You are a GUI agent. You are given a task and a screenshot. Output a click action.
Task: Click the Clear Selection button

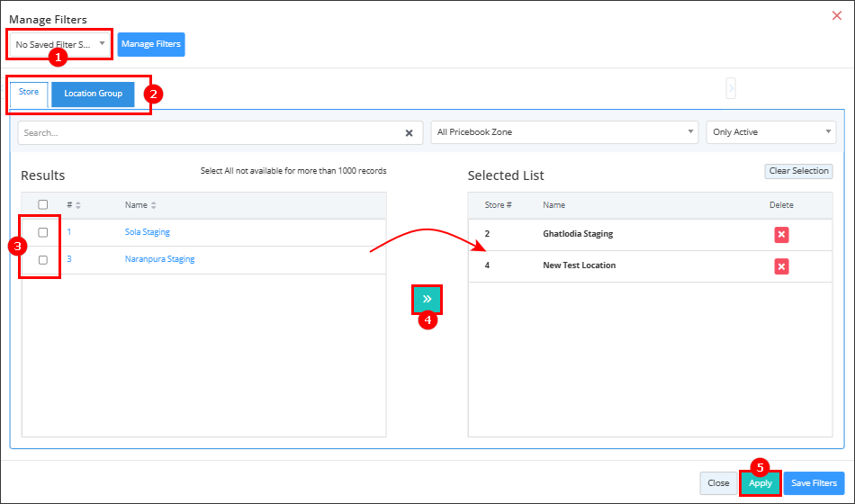(799, 171)
